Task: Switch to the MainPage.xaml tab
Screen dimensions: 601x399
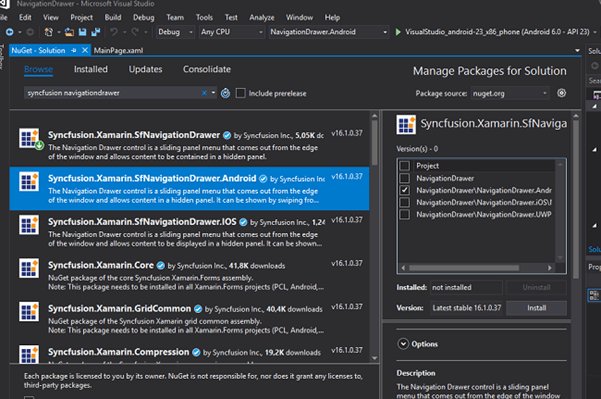Action: click(x=118, y=51)
